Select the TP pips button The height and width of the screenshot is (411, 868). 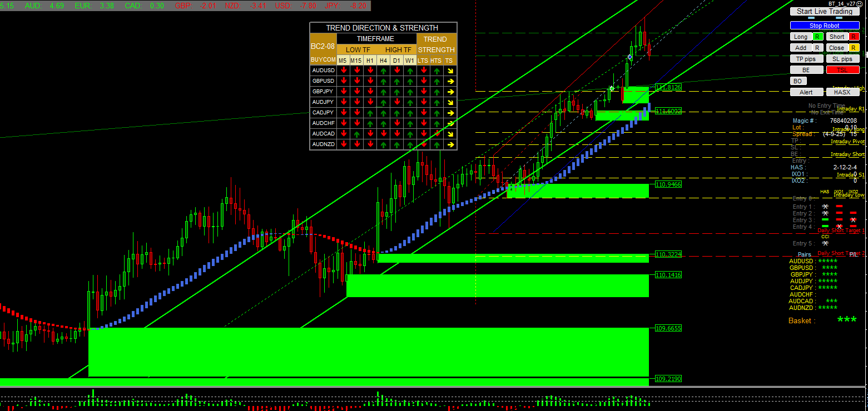click(x=806, y=59)
